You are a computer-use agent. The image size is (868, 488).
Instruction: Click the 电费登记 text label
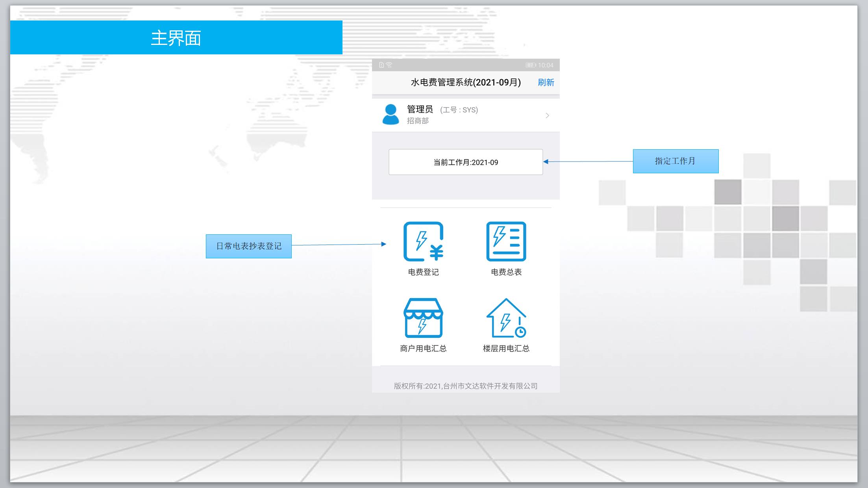[423, 272]
